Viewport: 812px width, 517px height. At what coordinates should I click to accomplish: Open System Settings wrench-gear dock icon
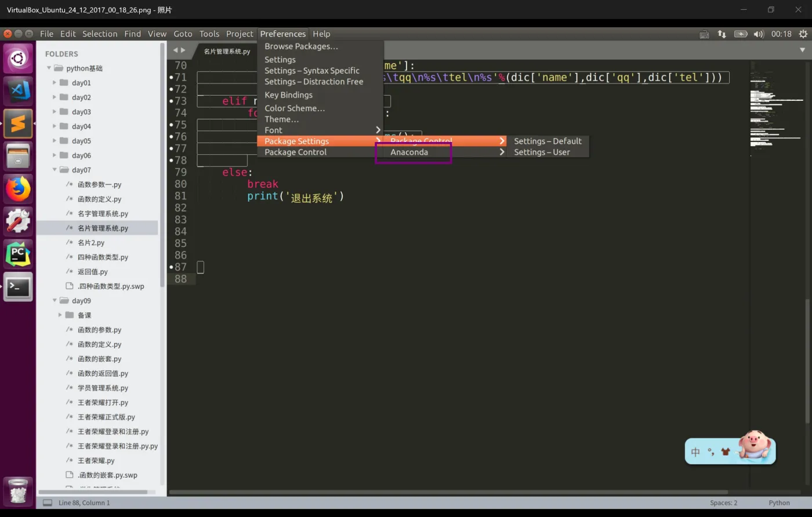(18, 221)
